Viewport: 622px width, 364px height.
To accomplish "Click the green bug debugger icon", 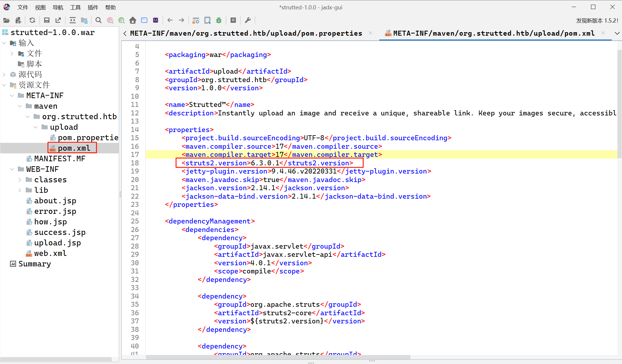I will (219, 20).
